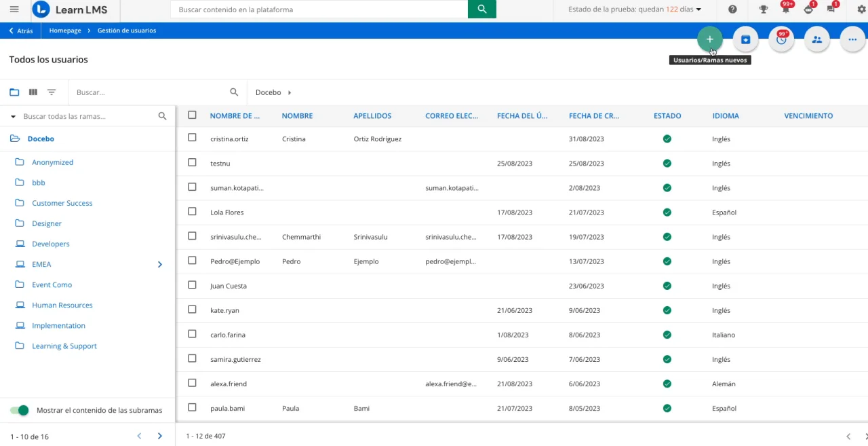Open the settings gear icon
868x446 pixels.
click(861, 10)
